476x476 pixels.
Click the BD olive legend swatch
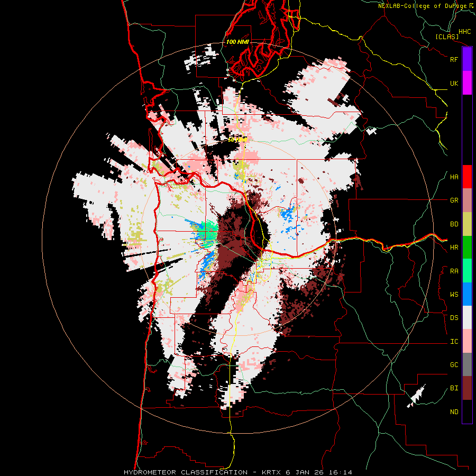click(x=467, y=224)
